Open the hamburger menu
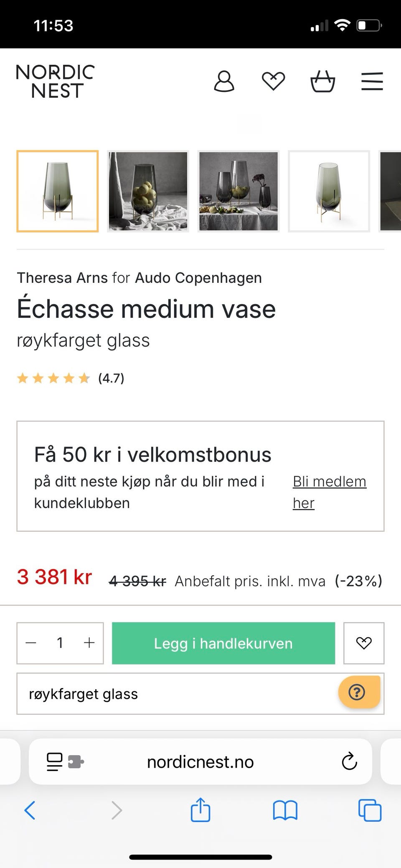401x868 pixels. pos(372,81)
